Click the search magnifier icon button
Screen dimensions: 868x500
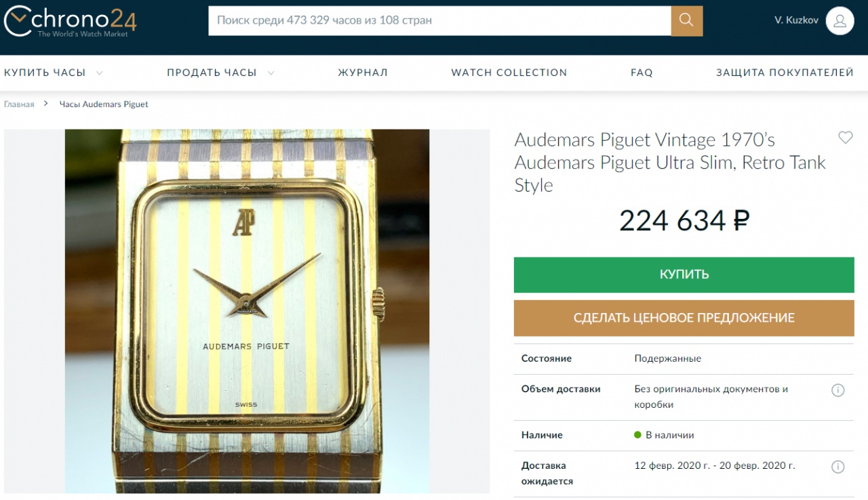click(x=687, y=20)
